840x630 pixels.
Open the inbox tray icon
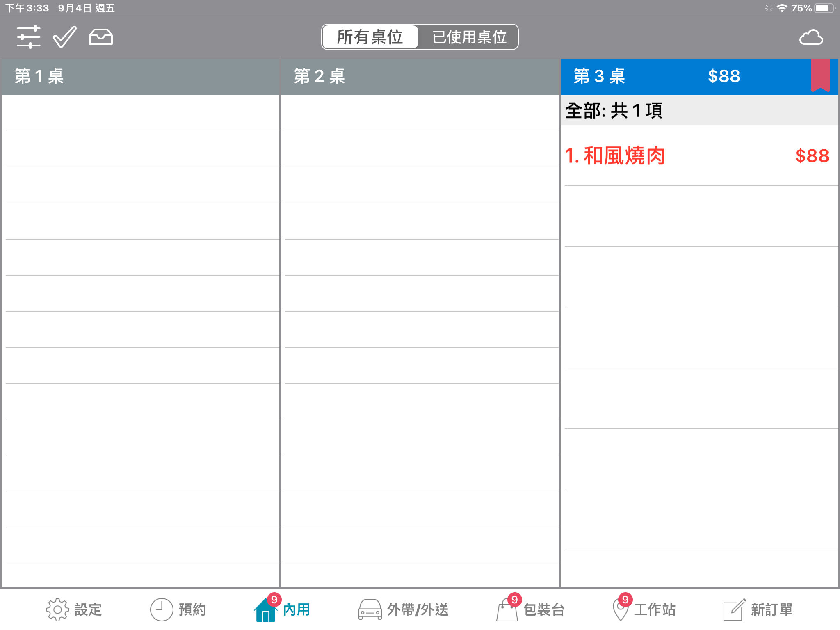click(100, 37)
